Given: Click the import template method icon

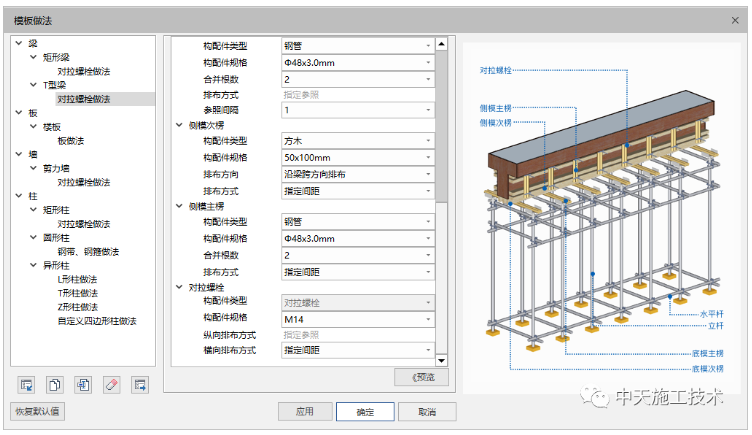Looking at the screenshot, I should click(x=26, y=385).
